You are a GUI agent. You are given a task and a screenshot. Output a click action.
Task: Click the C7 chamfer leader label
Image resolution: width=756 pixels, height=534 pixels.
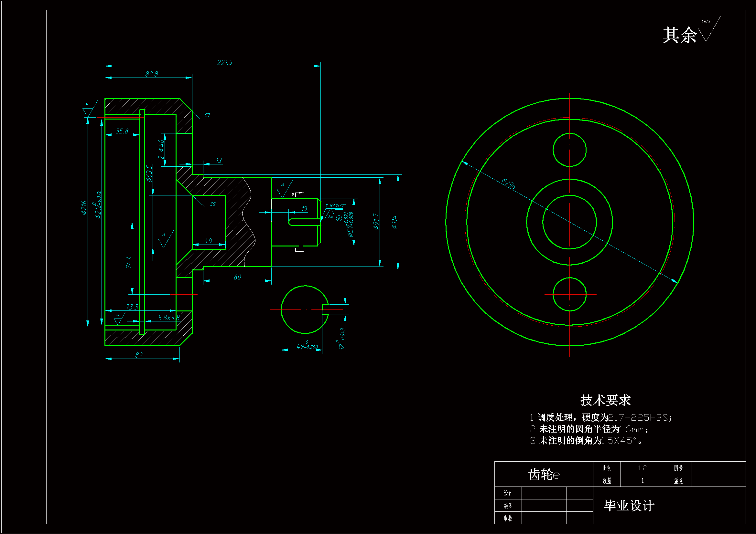point(207,115)
